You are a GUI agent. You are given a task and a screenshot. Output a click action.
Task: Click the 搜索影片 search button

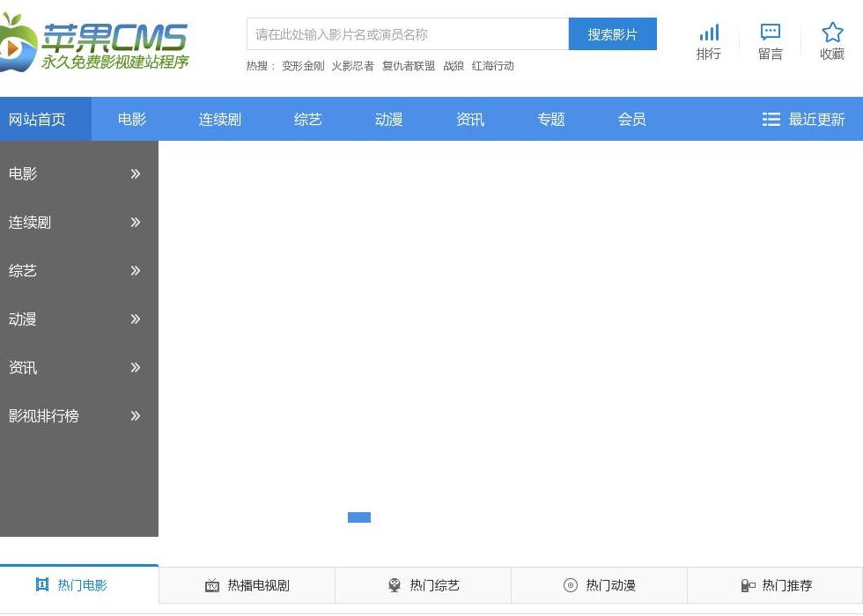click(613, 34)
